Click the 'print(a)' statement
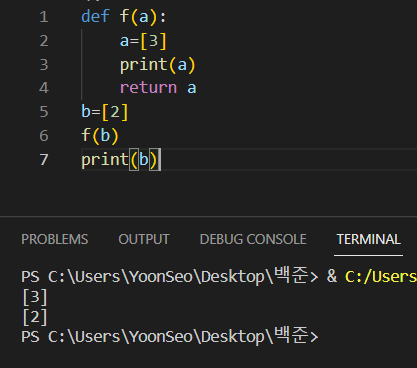Viewport: 417px width, 368px height. [x=157, y=65]
